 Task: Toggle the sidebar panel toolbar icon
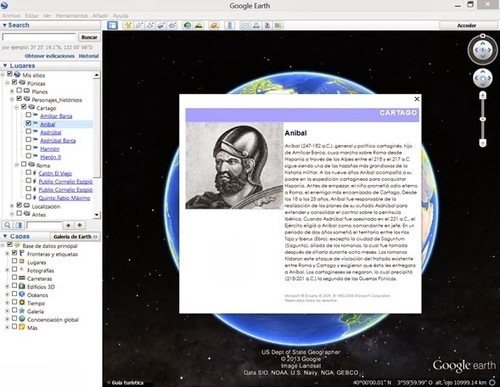[x=112, y=25]
